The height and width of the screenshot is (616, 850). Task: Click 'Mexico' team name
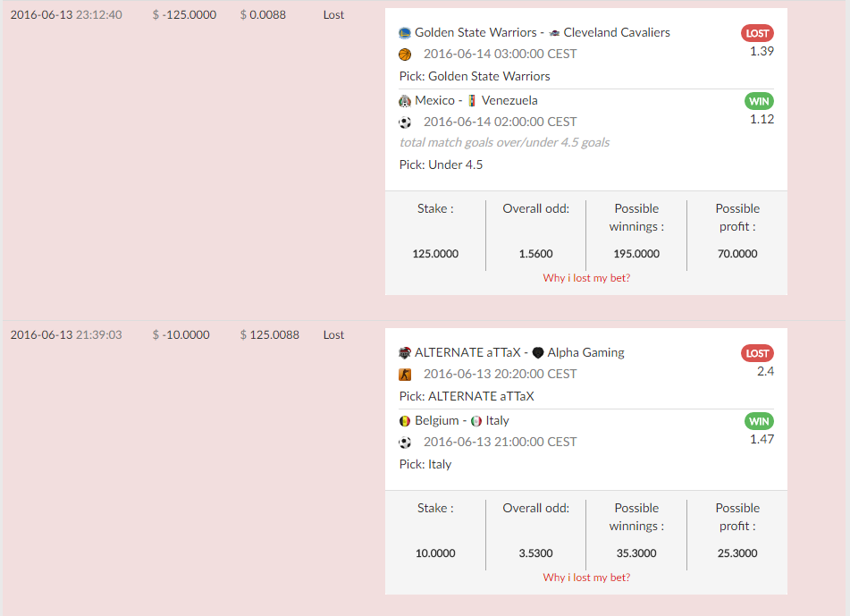click(434, 100)
